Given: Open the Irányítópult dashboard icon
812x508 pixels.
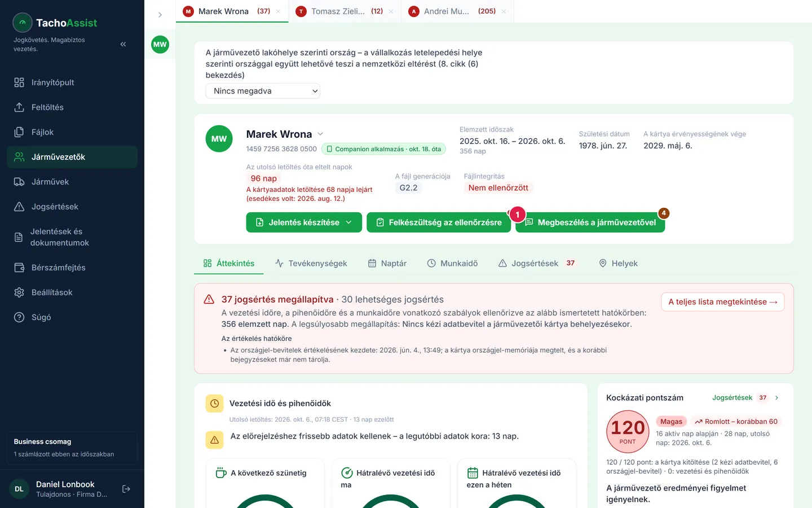Looking at the screenshot, I should [19, 82].
